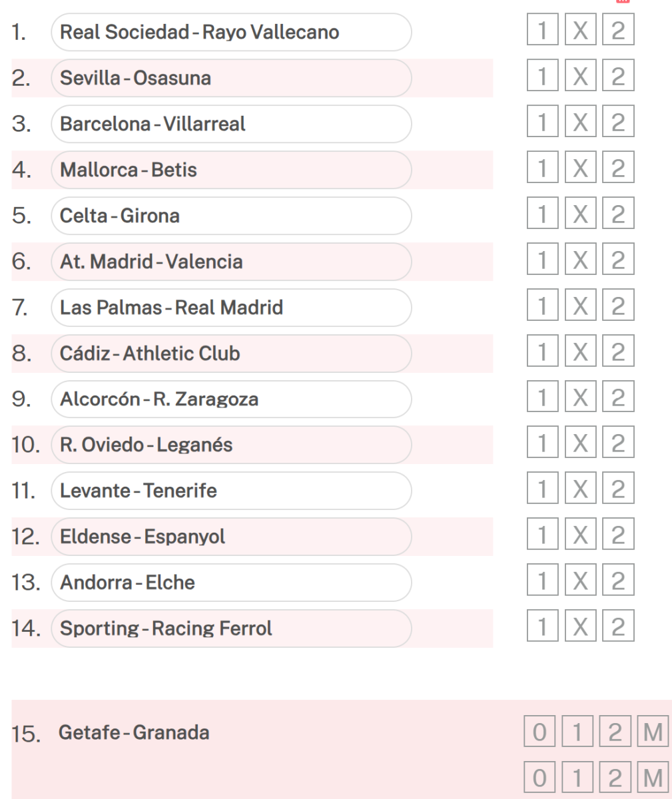Click the Las Palmas - Real Madrid match label
Screen dimensions: 672x799
(x=171, y=308)
